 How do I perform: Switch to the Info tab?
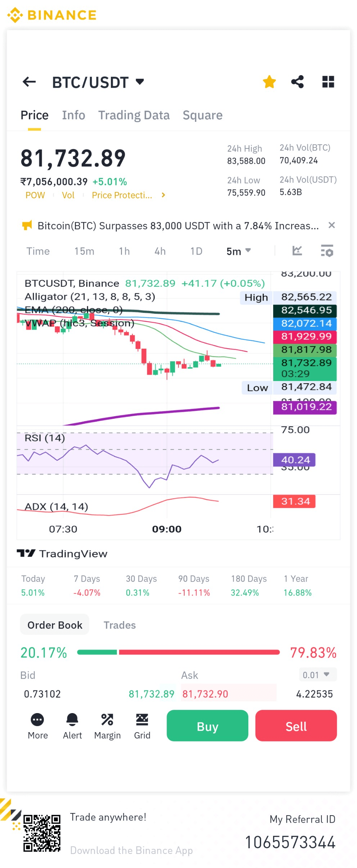(73, 115)
